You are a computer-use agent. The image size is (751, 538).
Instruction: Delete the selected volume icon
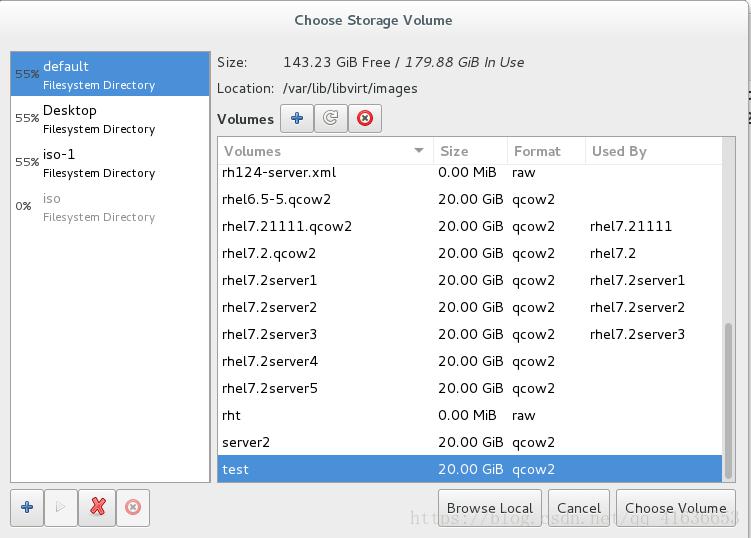pos(364,119)
